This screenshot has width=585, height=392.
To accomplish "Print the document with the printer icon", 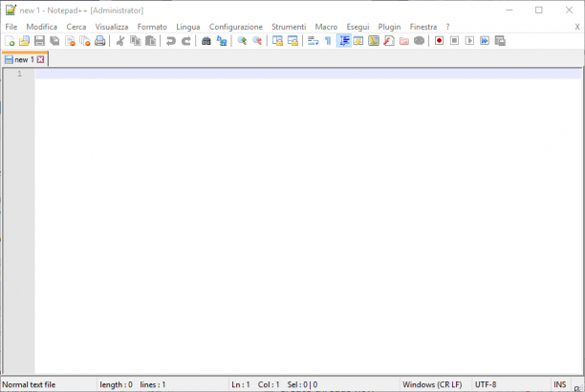I will (x=100, y=41).
